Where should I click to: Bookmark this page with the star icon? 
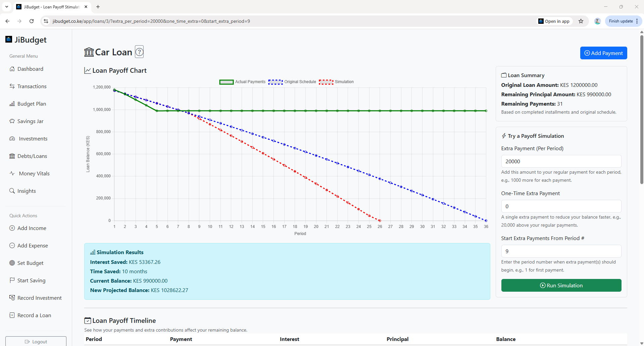[581, 21]
